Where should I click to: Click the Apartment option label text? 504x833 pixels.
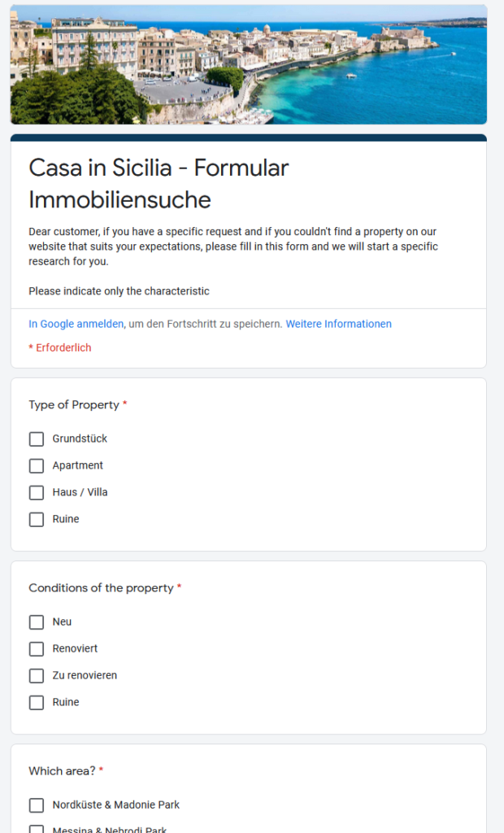[77, 465]
